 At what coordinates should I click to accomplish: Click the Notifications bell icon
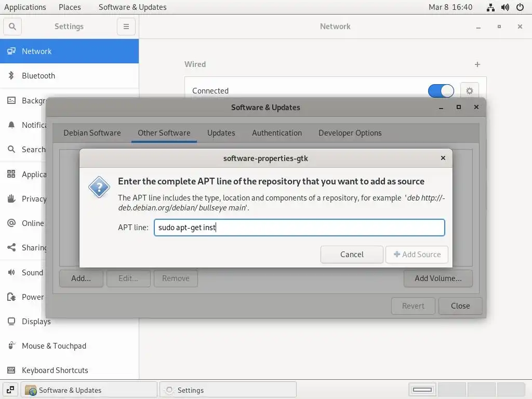point(11,125)
